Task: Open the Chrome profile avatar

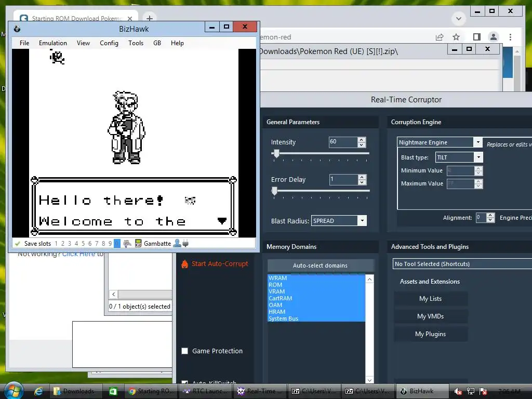Action: (x=494, y=37)
